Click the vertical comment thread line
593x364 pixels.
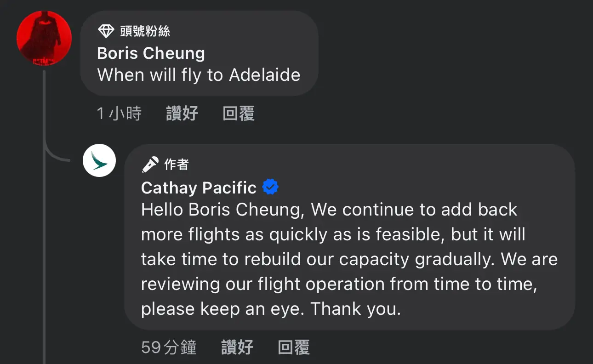coord(44,216)
